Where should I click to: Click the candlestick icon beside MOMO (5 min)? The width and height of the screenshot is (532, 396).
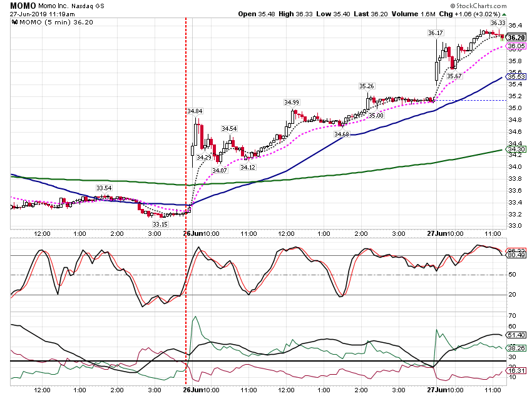point(14,23)
